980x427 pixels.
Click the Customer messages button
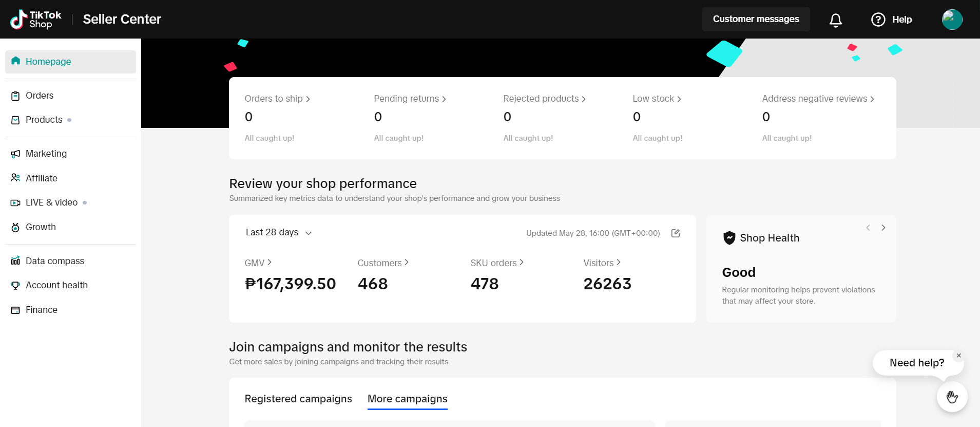click(756, 19)
